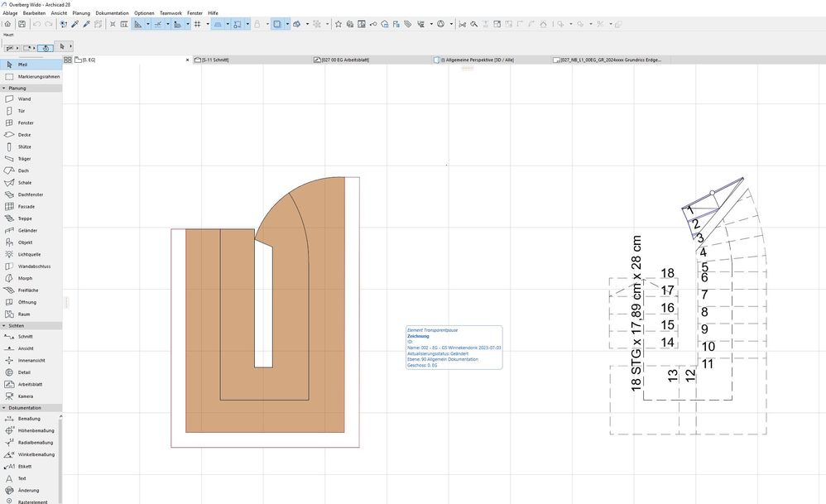Pick the Fenster window tool
Screen dimensions: 826x504
click(x=26, y=122)
